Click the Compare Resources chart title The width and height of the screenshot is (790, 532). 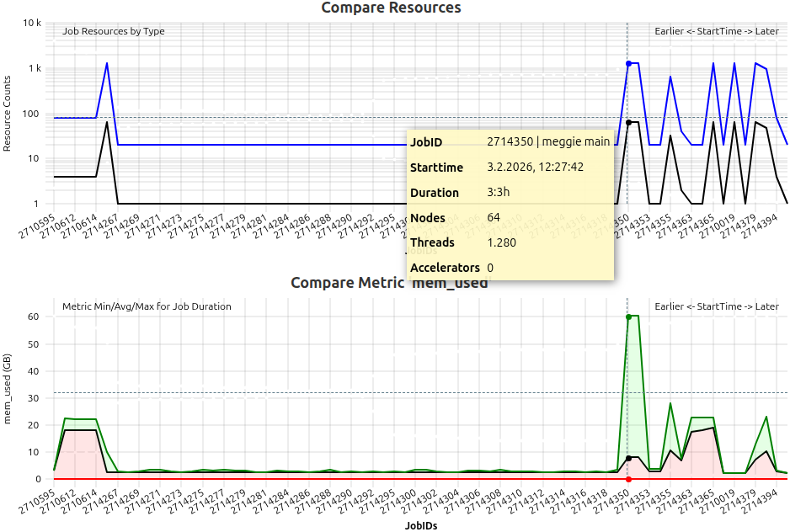point(391,8)
